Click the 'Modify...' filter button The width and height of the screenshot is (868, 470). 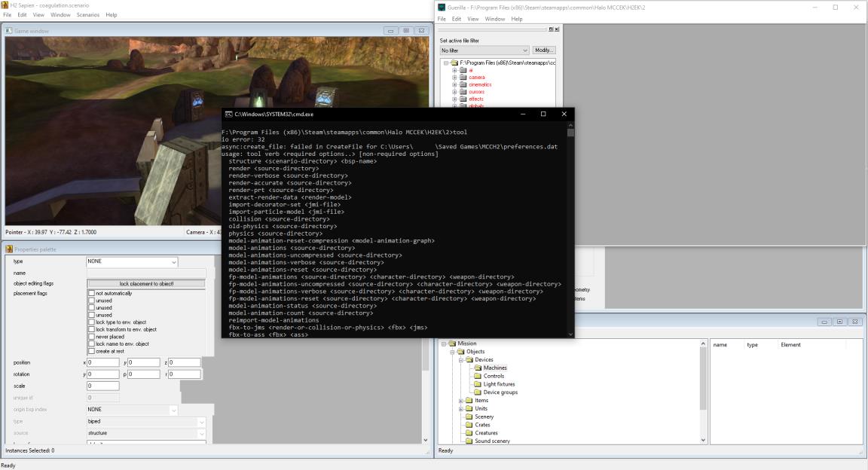pos(543,50)
